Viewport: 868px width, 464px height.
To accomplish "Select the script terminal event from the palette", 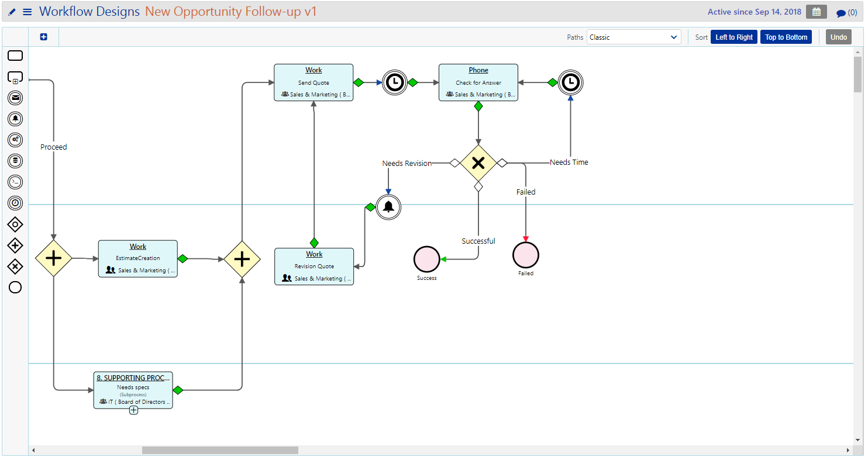I will click(x=15, y=182).
